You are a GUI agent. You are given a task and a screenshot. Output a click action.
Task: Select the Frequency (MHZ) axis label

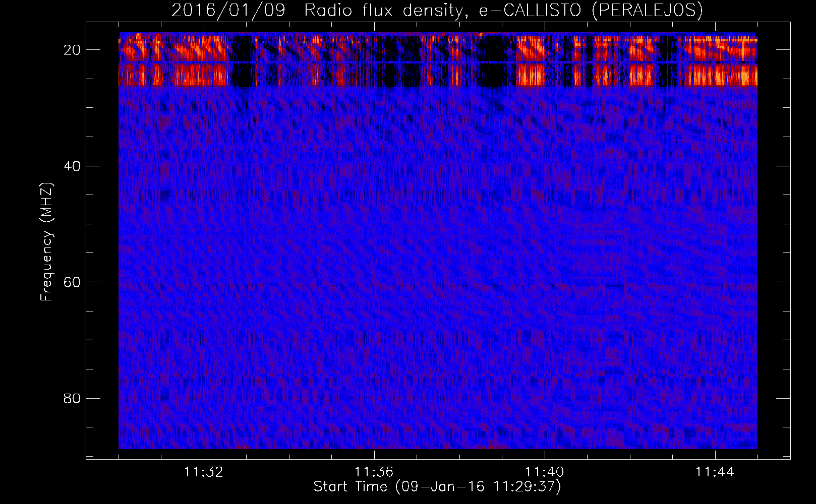coord(46,242)
